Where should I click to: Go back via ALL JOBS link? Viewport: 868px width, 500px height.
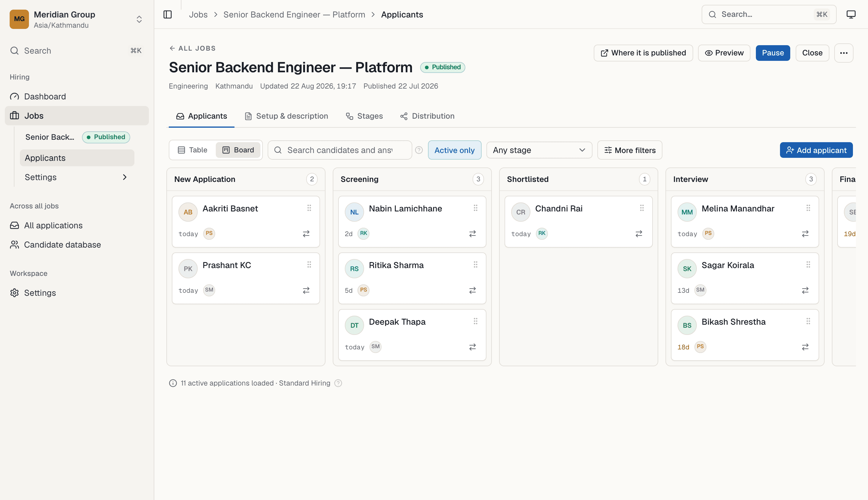(x=192, y=48)
